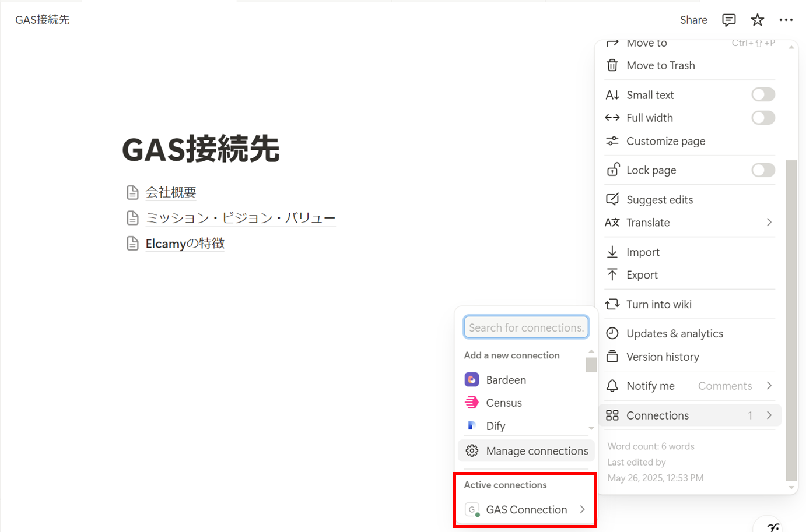Click the Share button
This screenshot has width=806, height=532.
click(x=693, y=20)
